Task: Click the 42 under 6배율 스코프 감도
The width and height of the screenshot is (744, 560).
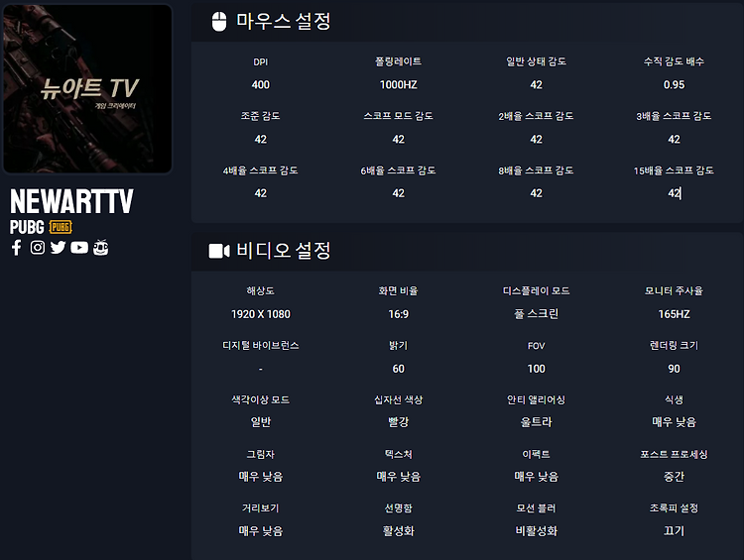Action: point(399,193)
